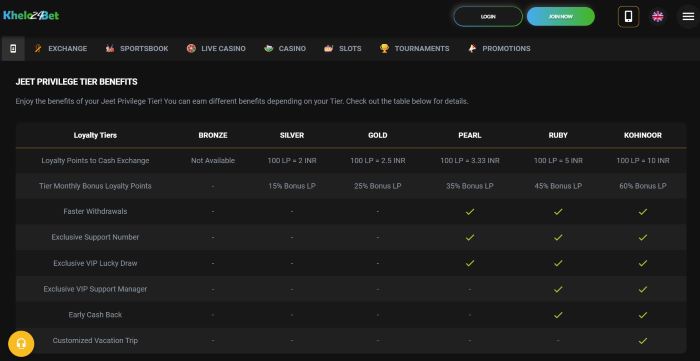Screen dimensions: 700x361
Task: Go to the Sportsbook section
Action: (144, 49)
